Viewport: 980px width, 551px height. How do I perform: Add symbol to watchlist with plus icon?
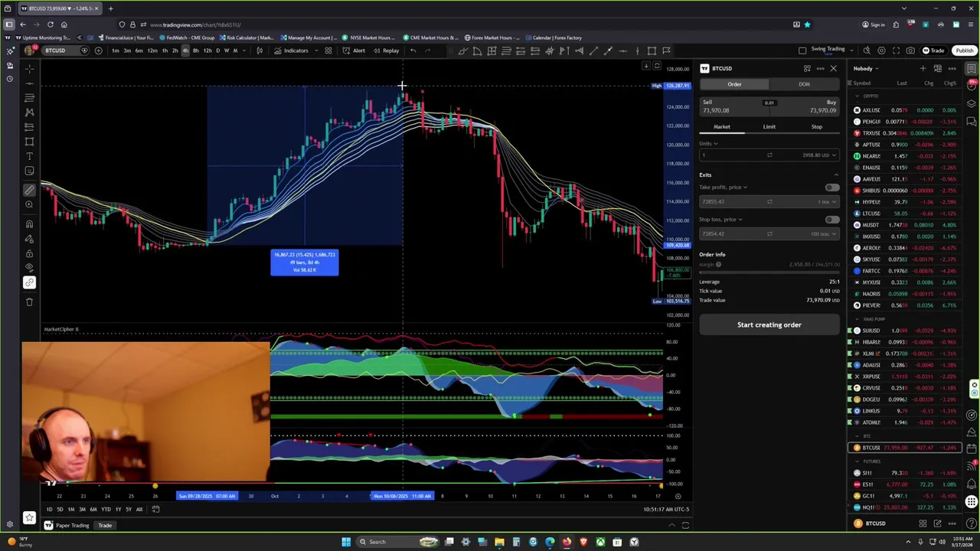923,68
